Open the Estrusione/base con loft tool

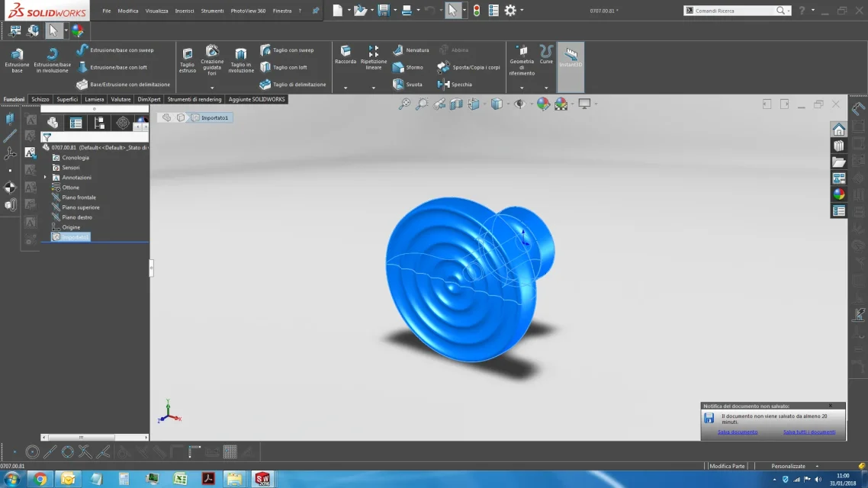[x=112, y=67]
